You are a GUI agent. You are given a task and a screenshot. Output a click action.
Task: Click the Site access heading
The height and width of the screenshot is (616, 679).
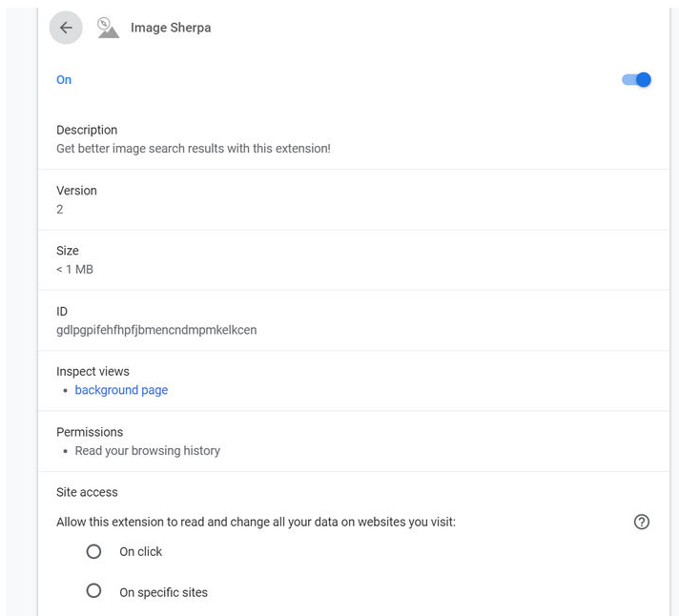point(87,492)
